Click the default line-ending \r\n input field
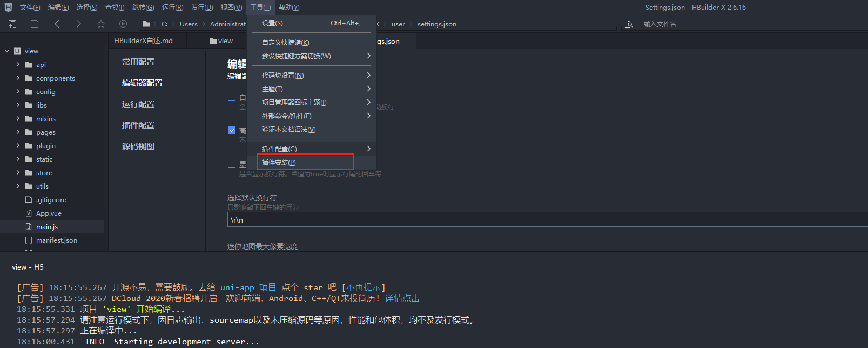This screenshot has height=348, width=868. click(547, 219)
